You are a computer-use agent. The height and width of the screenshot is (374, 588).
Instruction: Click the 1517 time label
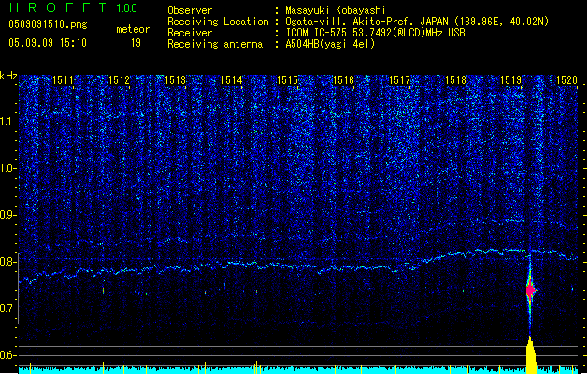click(x=399, y=81)
